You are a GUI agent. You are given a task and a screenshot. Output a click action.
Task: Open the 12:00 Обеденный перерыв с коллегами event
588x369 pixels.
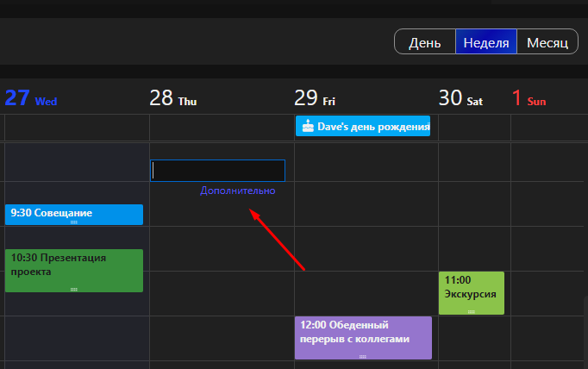point(363,338)
